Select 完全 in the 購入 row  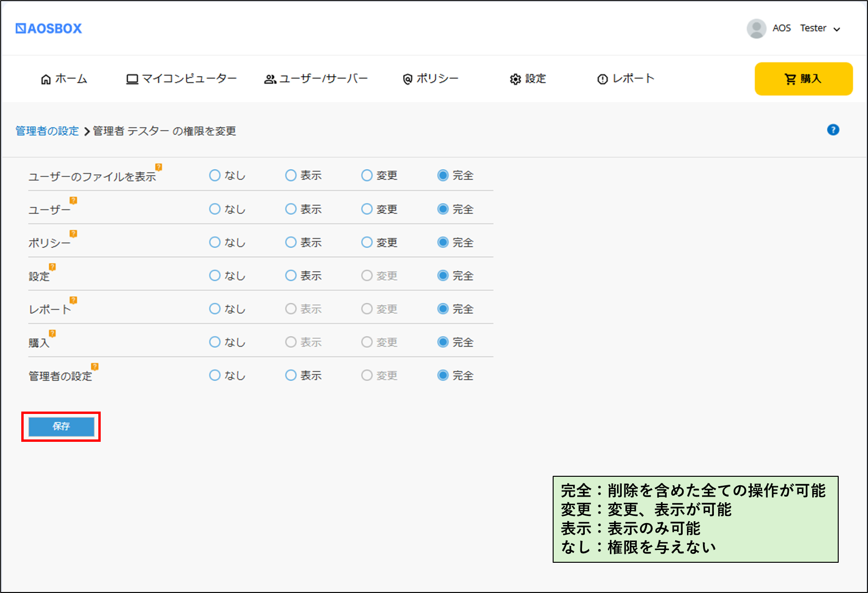click(x=443, y=342)
